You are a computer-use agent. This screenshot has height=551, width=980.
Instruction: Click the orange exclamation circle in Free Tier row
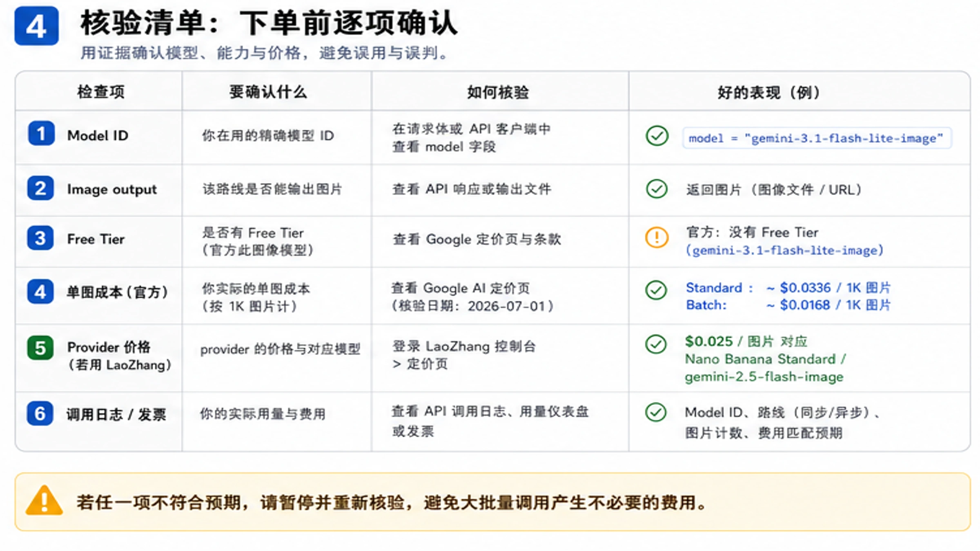[x=657, y=237]
